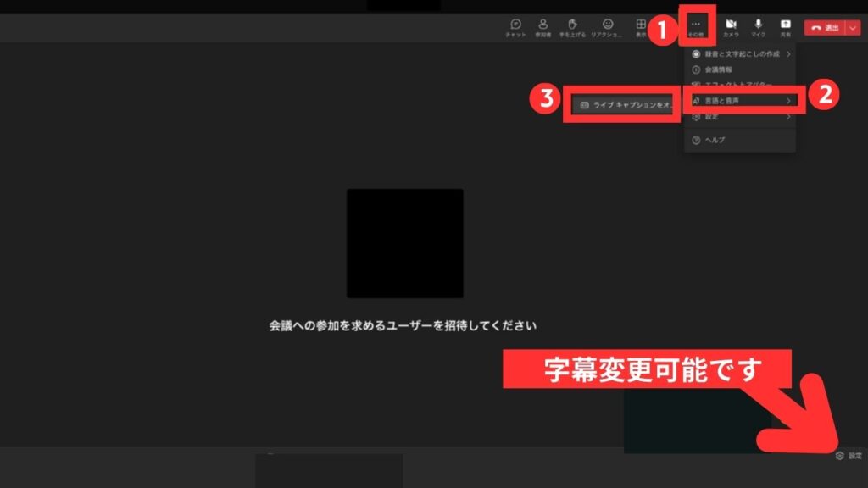Expand the 設定 submenu in the More menu
Screen dimensions: 868x488
point(740,117)
